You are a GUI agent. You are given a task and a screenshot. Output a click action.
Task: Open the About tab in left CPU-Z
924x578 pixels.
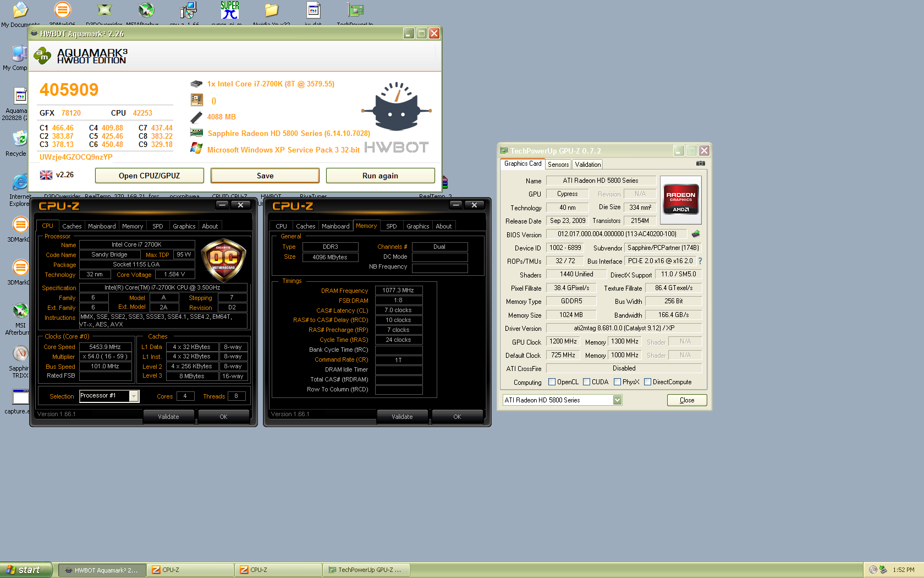[210, 226]
